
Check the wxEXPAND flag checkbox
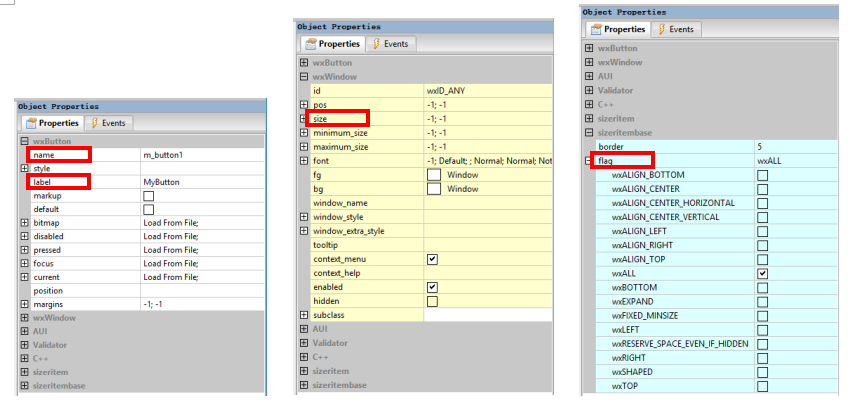(x=763, y=301)
